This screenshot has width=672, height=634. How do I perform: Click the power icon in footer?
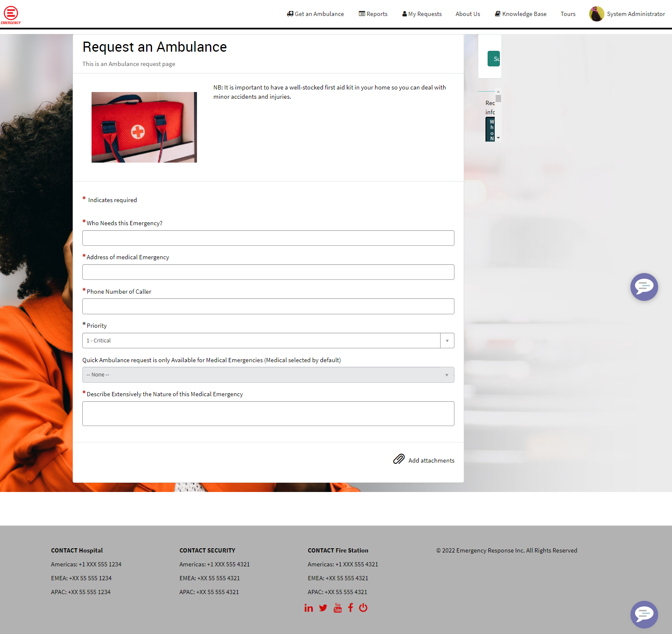(x=363, y=608)
